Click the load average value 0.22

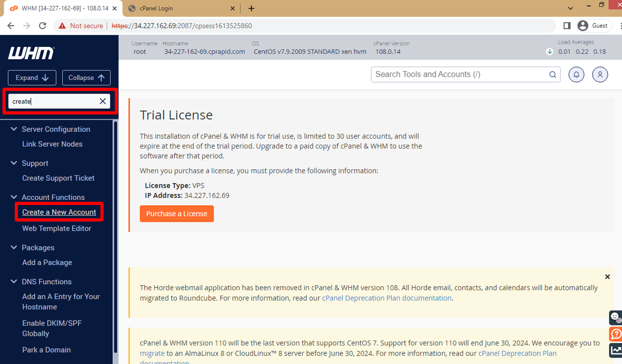(582, 52)
